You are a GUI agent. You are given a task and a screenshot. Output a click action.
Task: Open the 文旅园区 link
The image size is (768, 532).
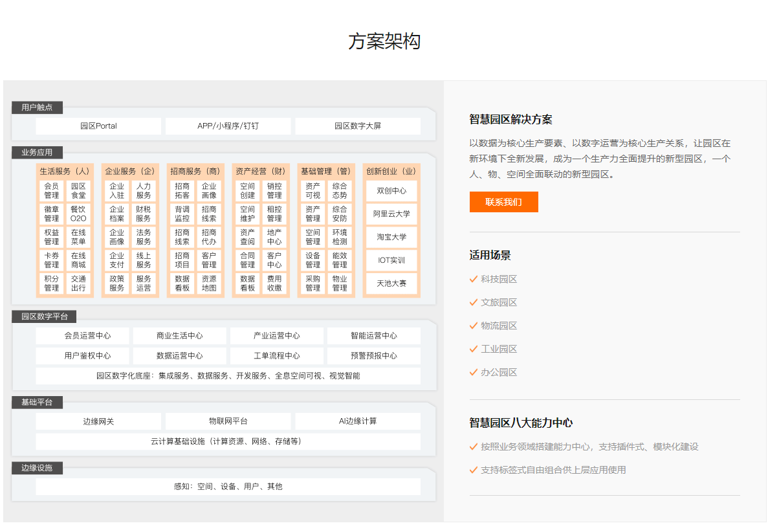tap(499, 302)
